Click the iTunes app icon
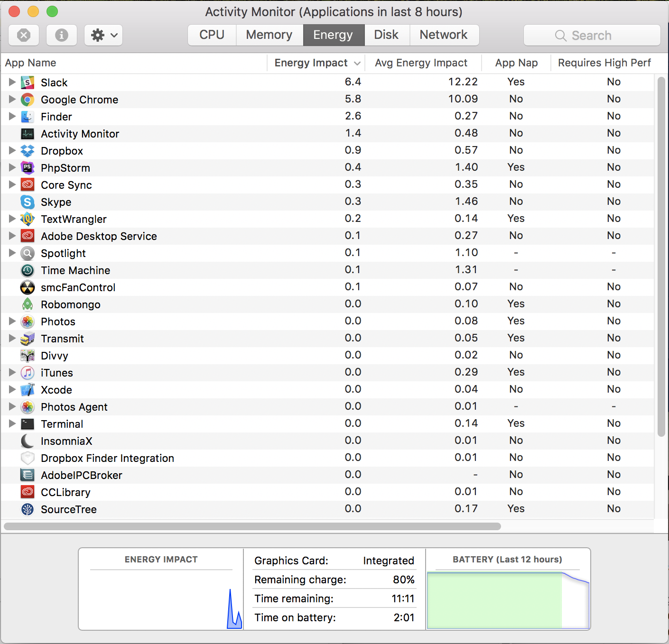Image resolution: width=669 pixels, height=644 pixels. point(28,373)
